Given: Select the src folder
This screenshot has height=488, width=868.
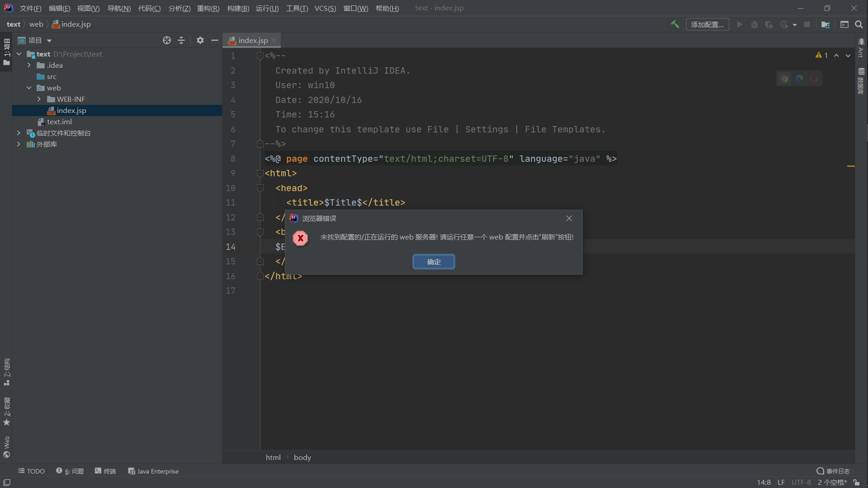Looking at the screenshot, I should [47, 76].
